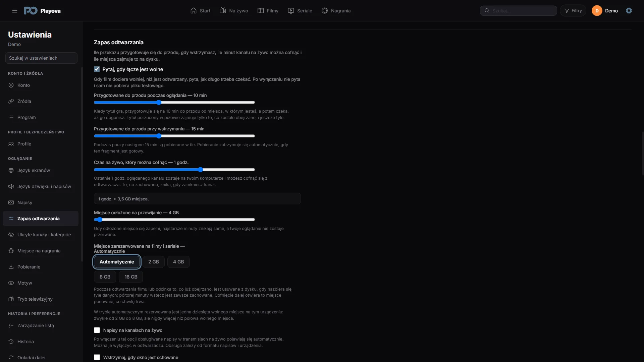Open the Filmy tab in top navigation
This screenshot has width=644, height=362.
click(x=268, y=11)
